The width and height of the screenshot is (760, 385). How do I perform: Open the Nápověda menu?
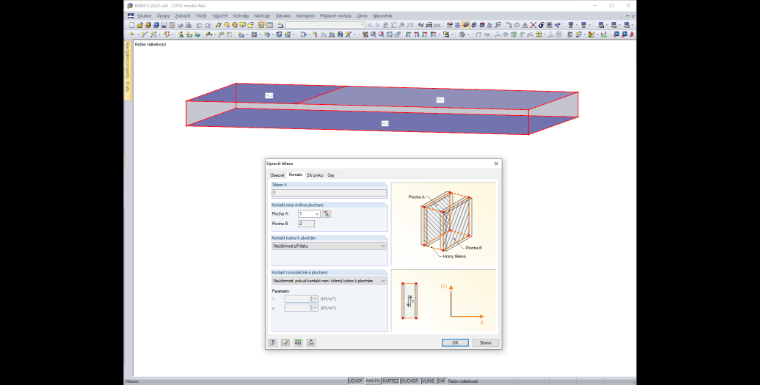[382, 16]
